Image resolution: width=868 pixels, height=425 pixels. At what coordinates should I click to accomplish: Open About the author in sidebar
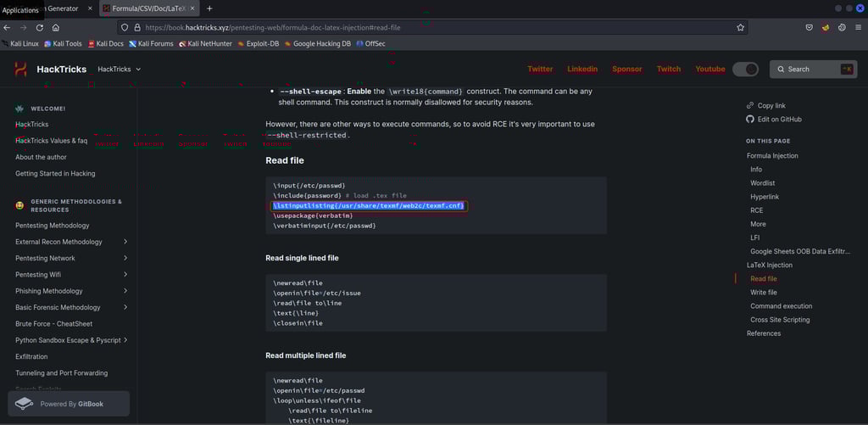41,158
